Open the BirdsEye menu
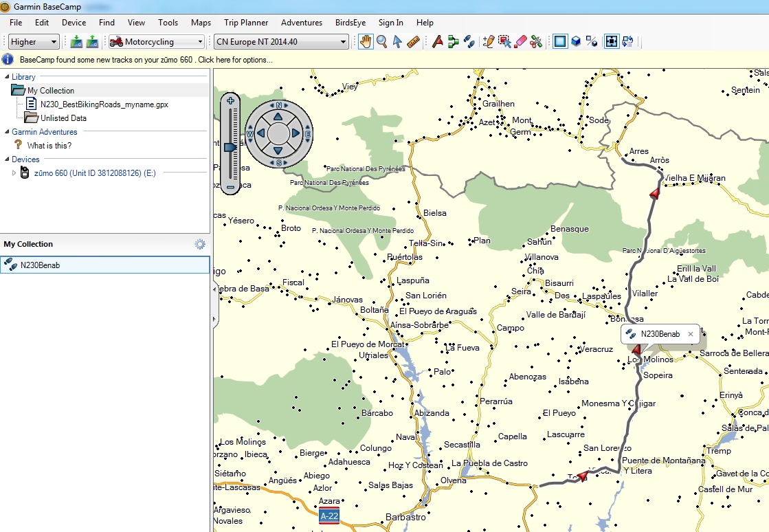This screenshot has width=769, height=532. pyautogui.click(x=350, y=23)
